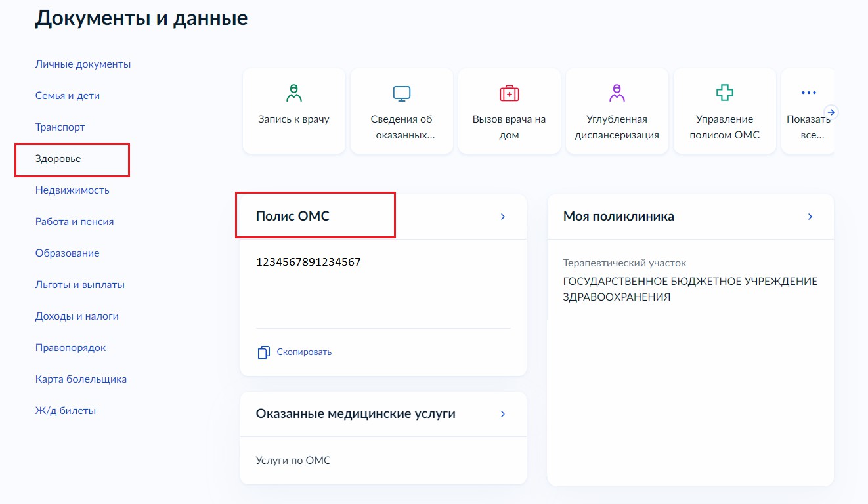Open Недвижимость in the sidebar
Viewport: 868px width, 504px height.
(72, 190)
